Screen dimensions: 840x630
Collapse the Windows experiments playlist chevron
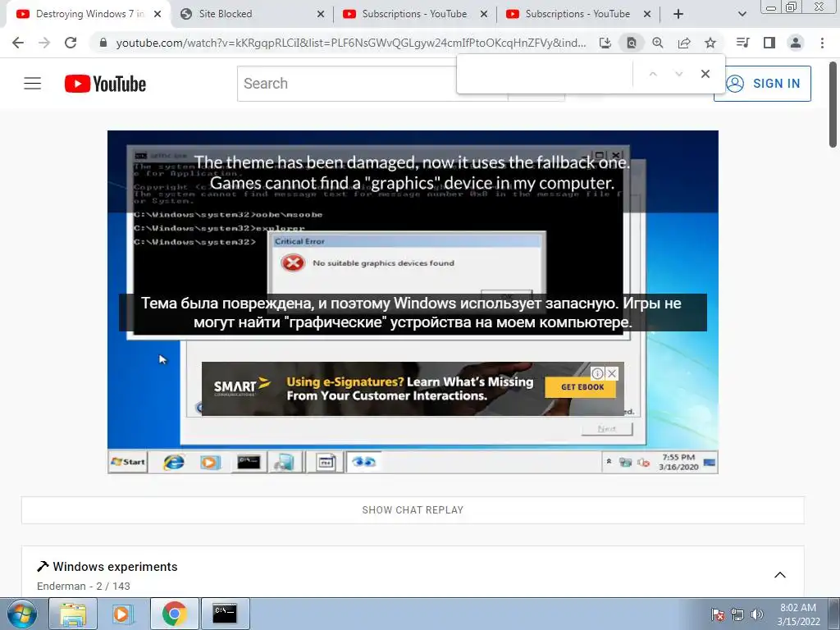(x=780, y=575)
